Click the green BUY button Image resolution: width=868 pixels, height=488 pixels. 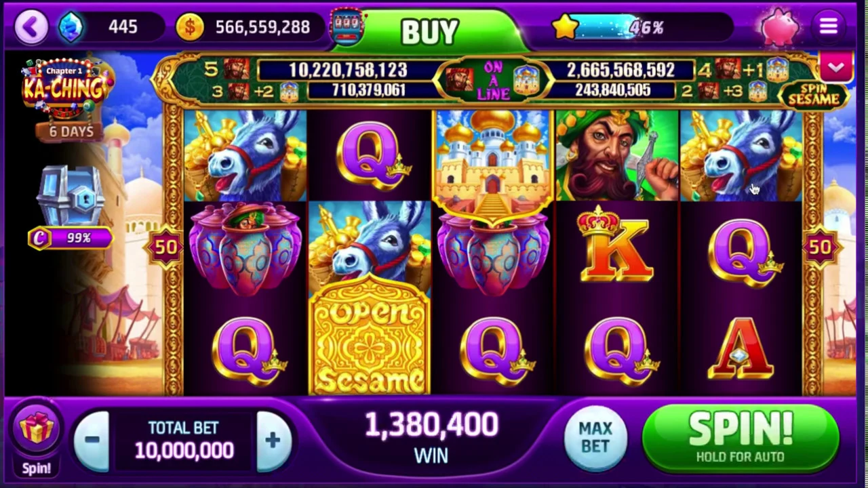(x=431, y=31)
